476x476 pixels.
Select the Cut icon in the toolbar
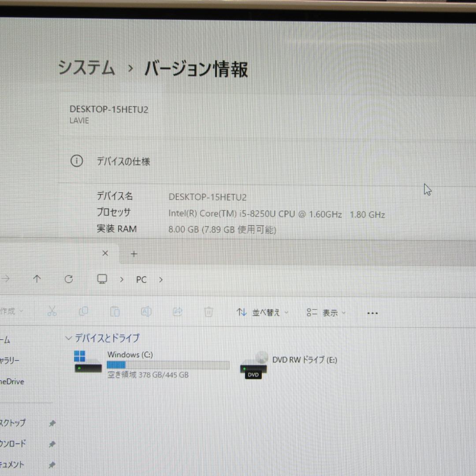pos(52,311)
